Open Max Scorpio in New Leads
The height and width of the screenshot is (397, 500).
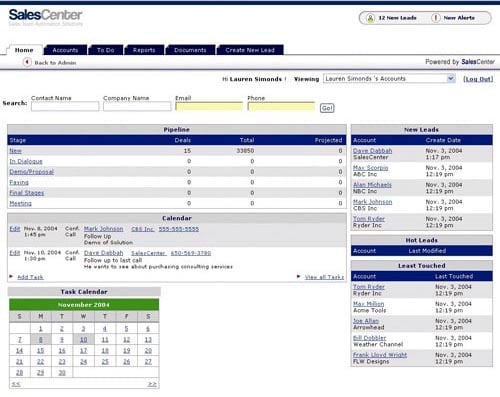371,168
